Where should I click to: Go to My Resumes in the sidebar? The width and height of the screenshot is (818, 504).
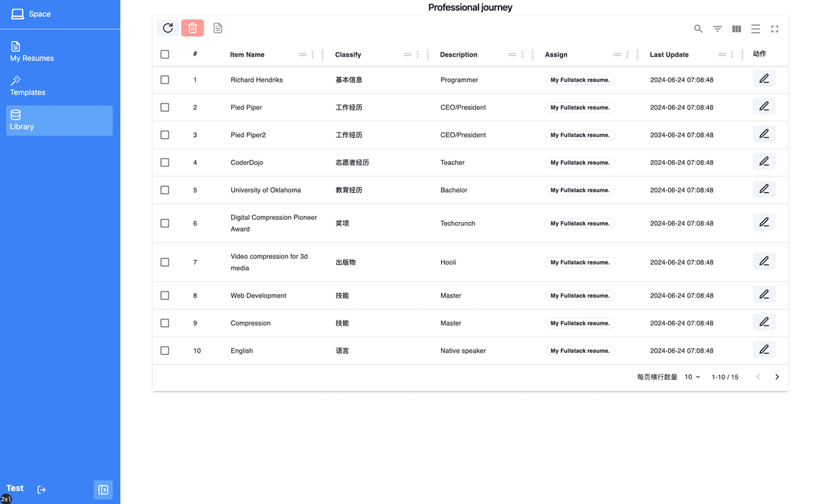pos(32,52)
